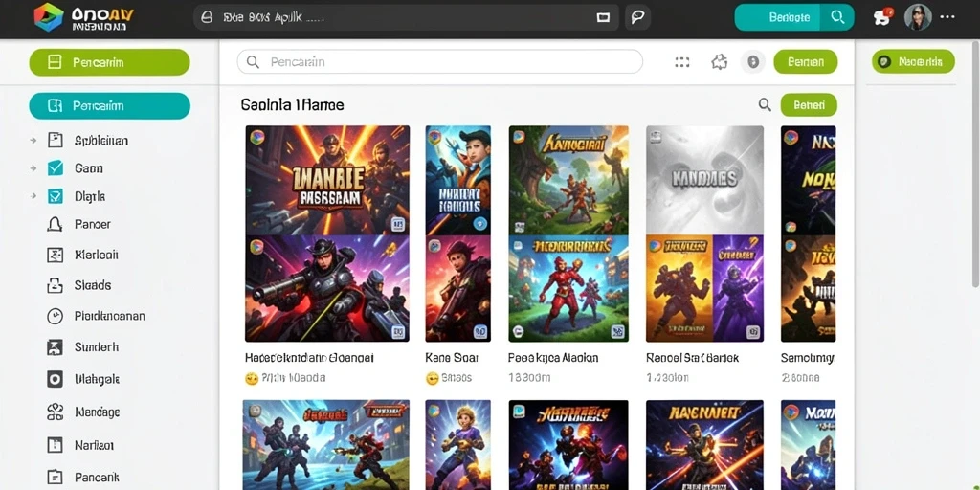Open the profile avatar picture
Screen dimensions: 980x490
point(918,17)
